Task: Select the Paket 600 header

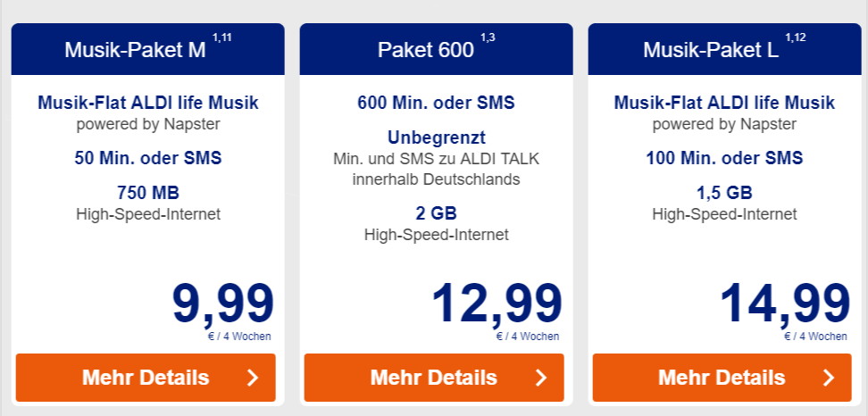Action: pyautogui.click(x=425, y=50)
